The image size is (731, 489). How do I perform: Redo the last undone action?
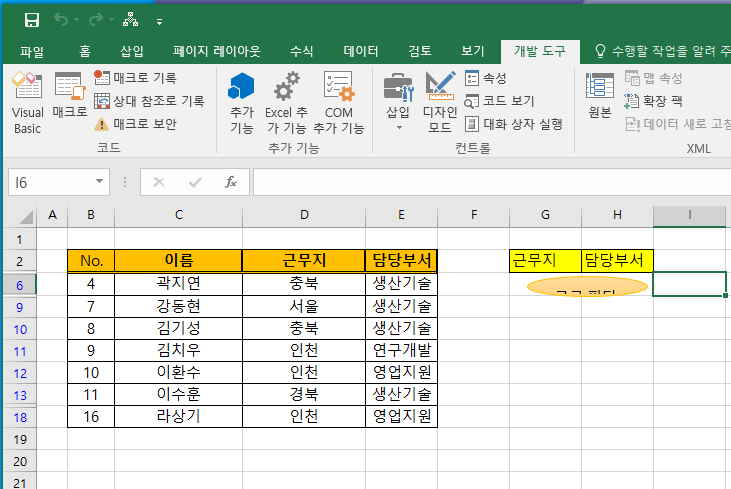click(x=96, y=20)
